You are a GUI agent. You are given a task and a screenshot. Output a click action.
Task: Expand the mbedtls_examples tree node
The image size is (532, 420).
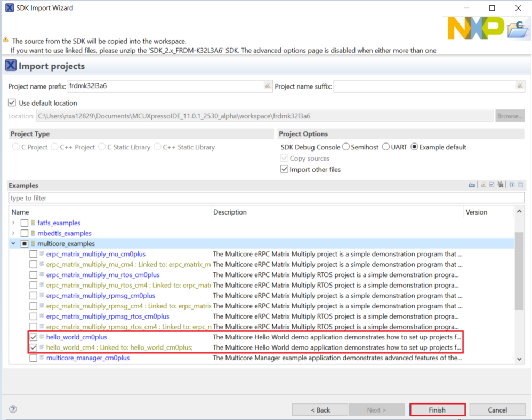point(13,233)
